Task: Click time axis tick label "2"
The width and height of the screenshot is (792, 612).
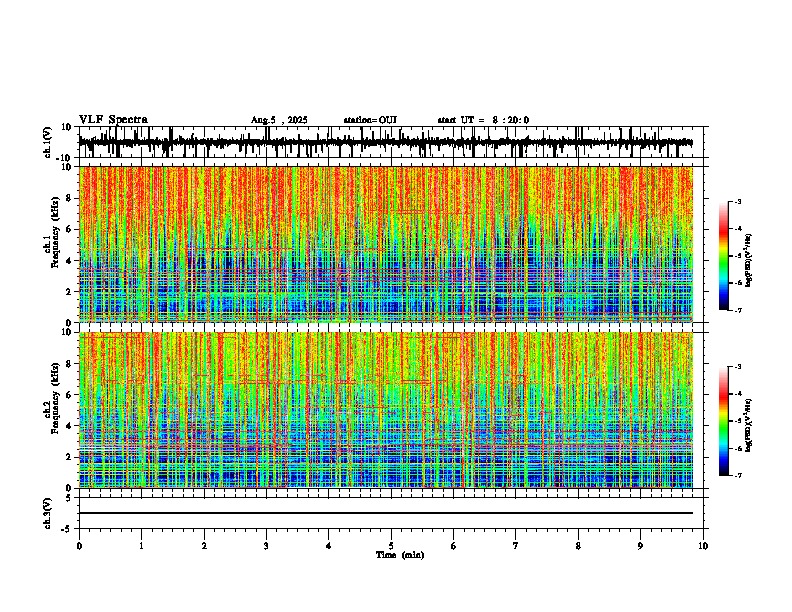Action: pyautogui.click(x=204, y=545)
